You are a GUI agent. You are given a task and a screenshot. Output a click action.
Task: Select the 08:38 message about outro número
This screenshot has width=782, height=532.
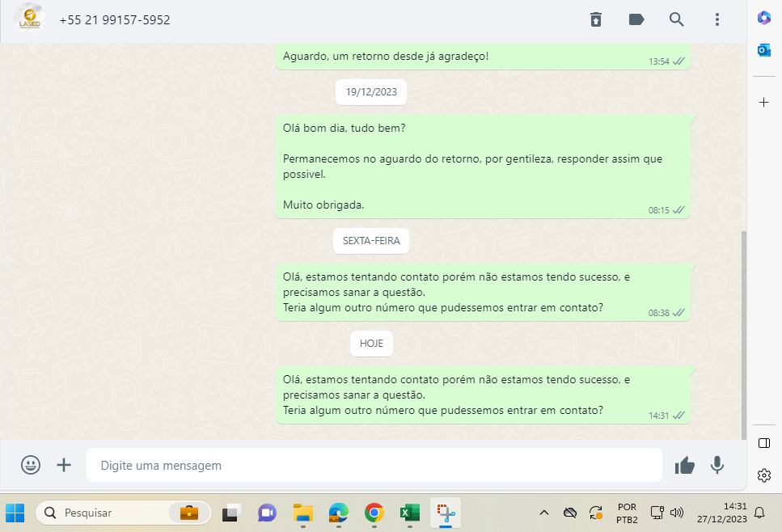tap(483, 292)
